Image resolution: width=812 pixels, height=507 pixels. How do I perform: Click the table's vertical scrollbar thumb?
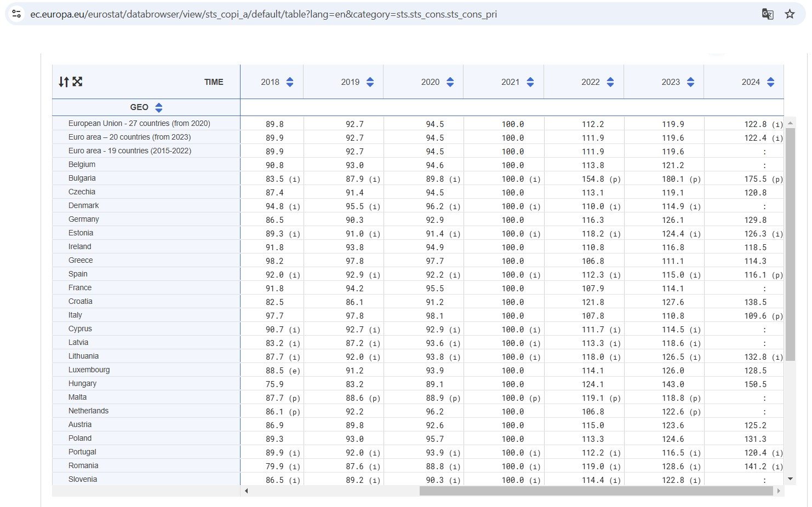[790, 244]
